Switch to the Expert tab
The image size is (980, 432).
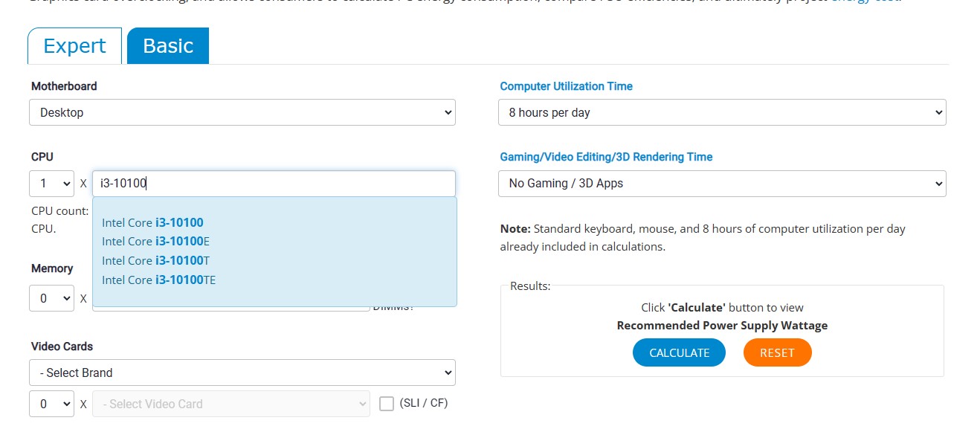[74, 46]
